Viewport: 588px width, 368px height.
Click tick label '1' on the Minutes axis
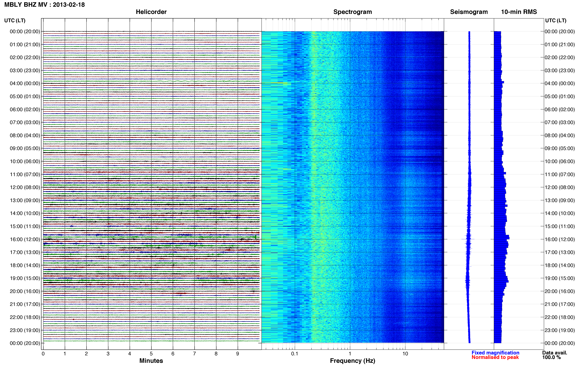point(65,354)
